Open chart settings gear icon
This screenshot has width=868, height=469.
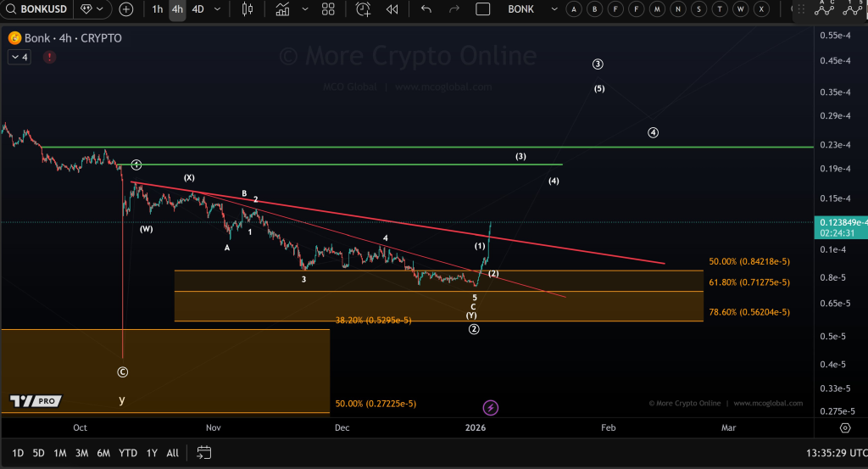(845, 427)
